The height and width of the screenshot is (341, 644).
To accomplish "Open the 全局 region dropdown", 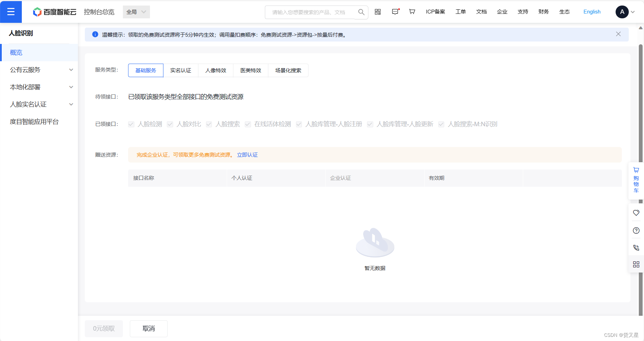I will pos(136,12).
